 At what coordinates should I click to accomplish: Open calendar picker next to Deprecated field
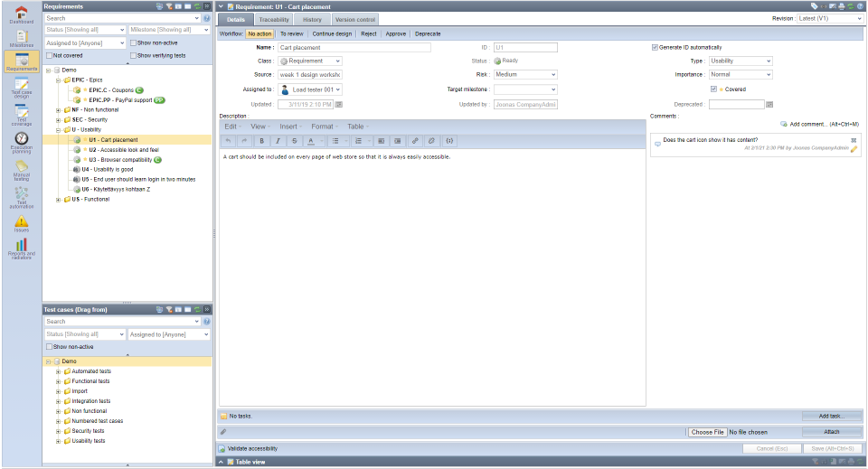[769, 104]
